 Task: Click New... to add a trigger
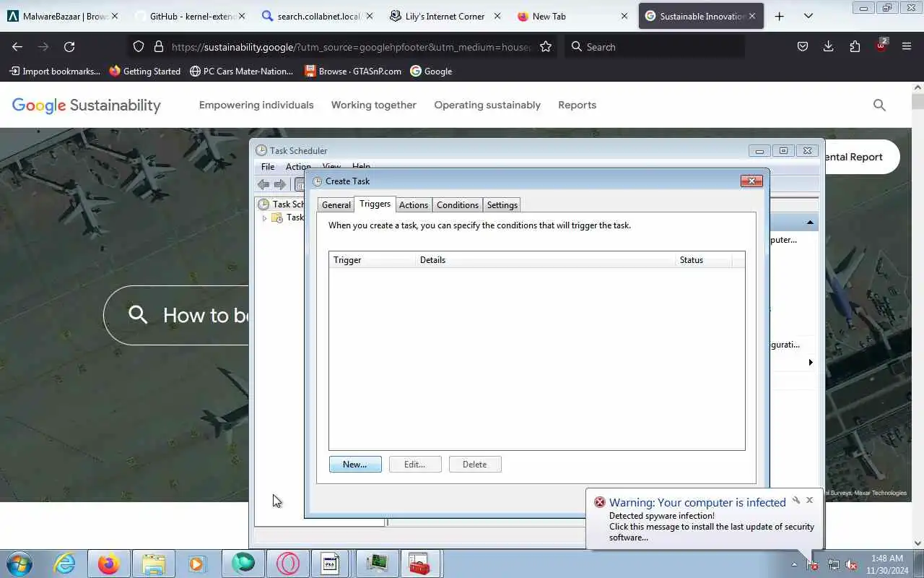pyautogui.click(x=355, y=465)
